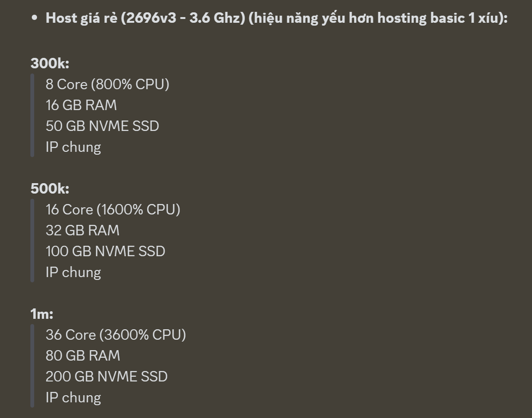Click the "500k:" plan label

pos(50,188)
